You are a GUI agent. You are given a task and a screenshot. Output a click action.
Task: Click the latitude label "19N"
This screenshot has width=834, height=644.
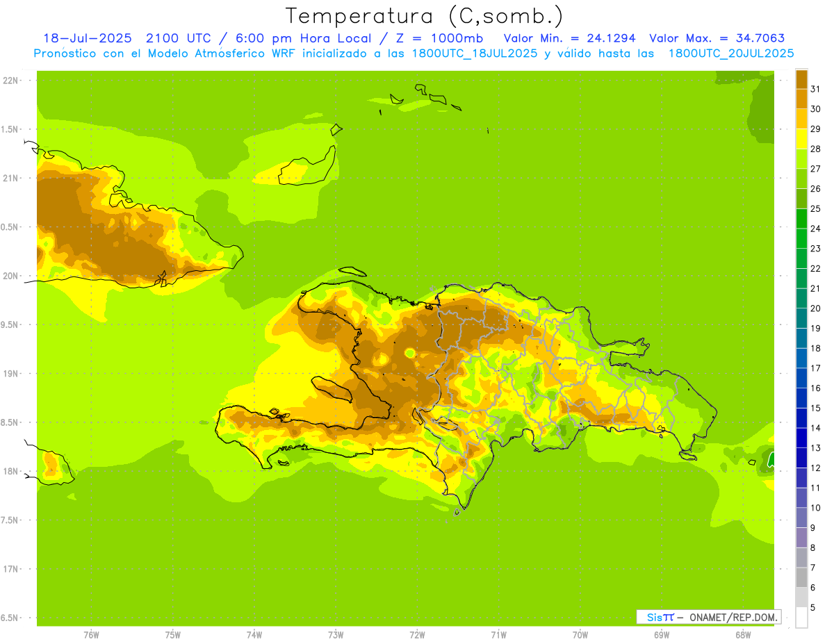coord(10,373)
